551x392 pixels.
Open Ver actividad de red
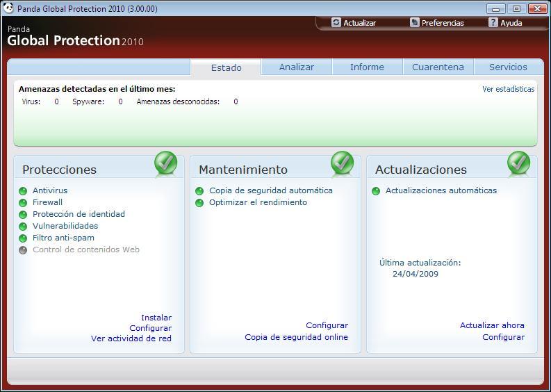(131, 338)
